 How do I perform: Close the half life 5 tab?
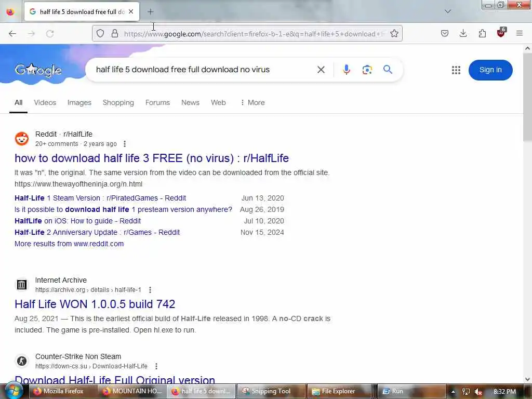pos(131,11)
